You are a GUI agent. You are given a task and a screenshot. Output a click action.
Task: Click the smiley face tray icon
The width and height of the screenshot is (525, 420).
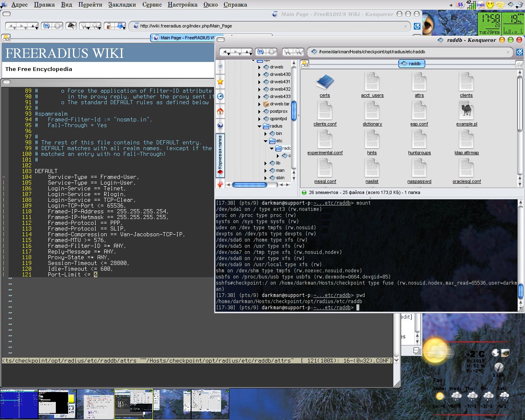pyautogui.click(x=490, y=5)
